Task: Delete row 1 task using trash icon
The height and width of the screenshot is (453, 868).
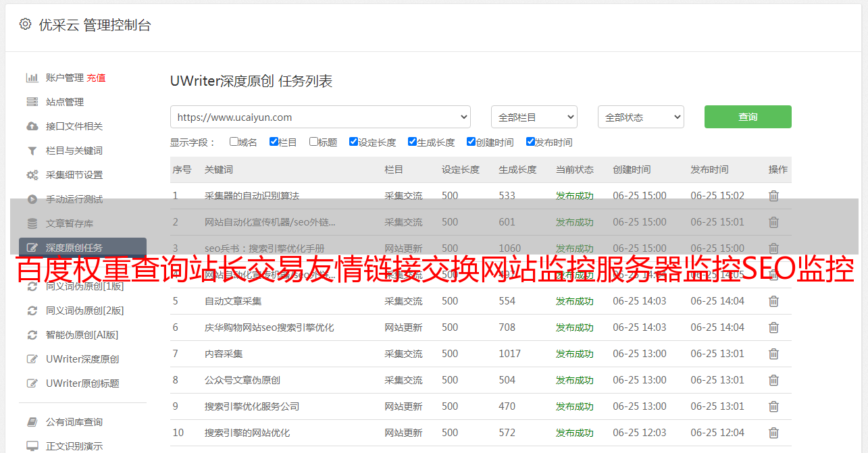Action: point(773,196)
